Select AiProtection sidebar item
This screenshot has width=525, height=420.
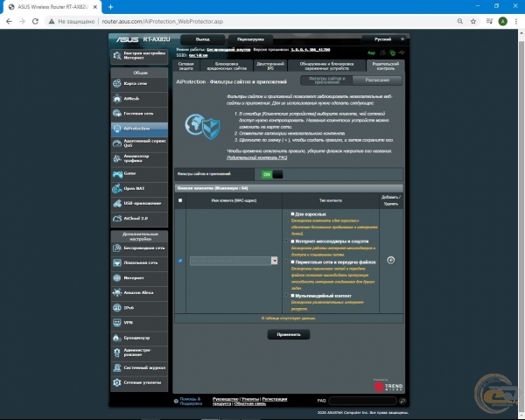coord(139,129)
